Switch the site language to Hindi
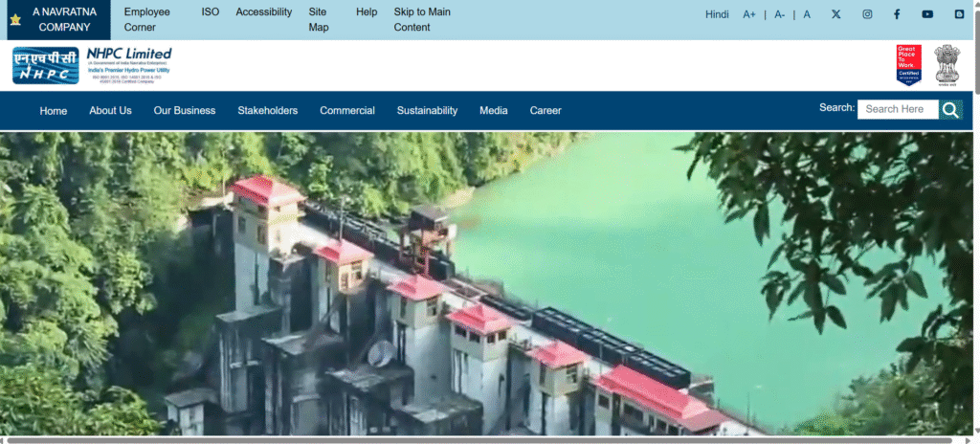 (717, 14)
